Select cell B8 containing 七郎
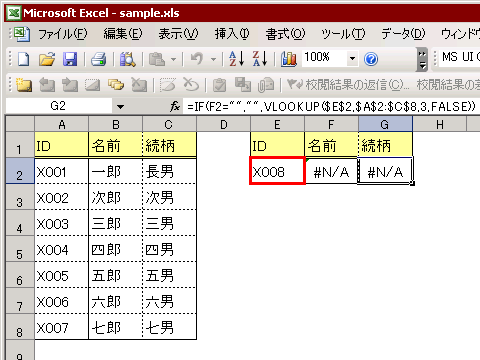Image resolution: width=480 pixels, height=360 pixels. point(115,327)
